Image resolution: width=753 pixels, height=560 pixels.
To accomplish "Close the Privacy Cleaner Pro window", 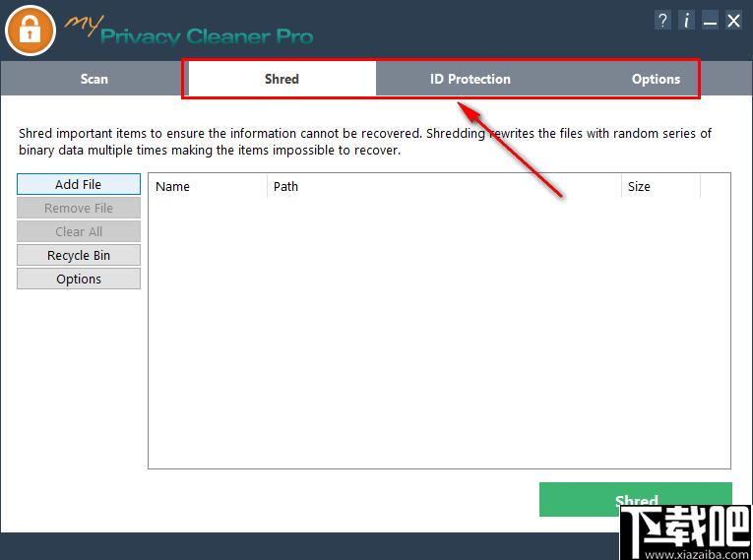I will (x=733, y=21).
